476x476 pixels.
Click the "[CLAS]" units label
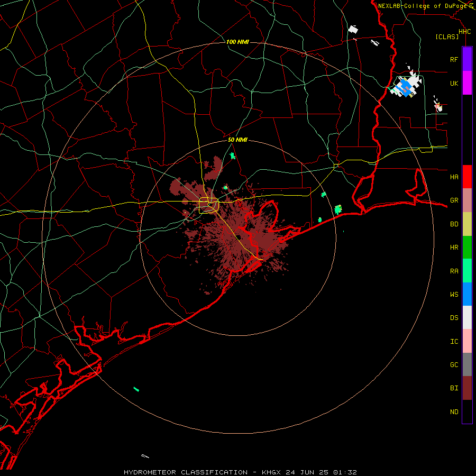[447, 36]
